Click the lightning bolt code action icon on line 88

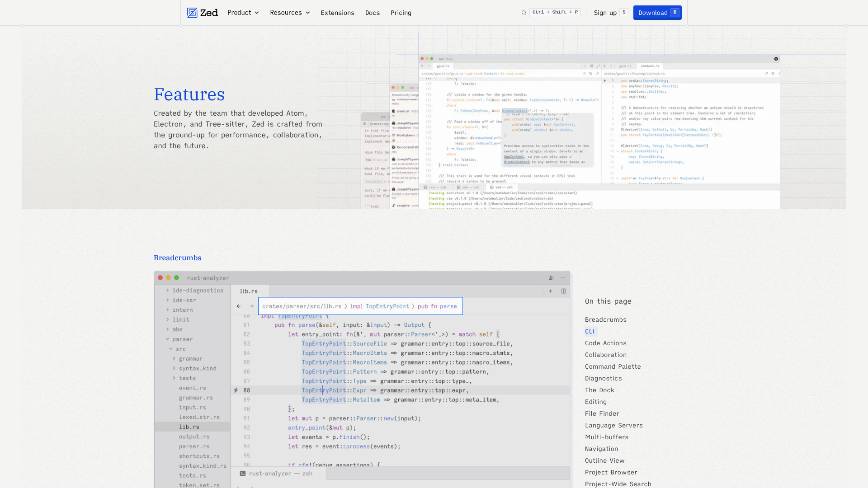tap(236, 390)
